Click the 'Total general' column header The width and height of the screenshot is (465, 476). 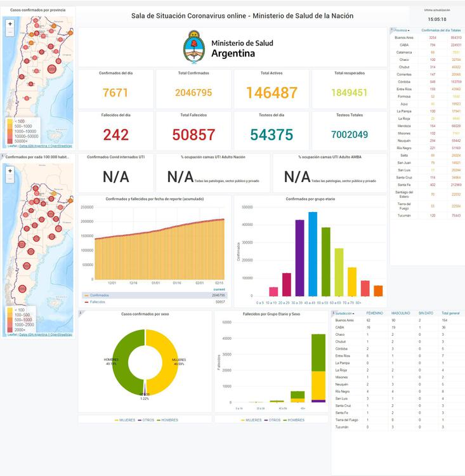click(x=450, y=313)
